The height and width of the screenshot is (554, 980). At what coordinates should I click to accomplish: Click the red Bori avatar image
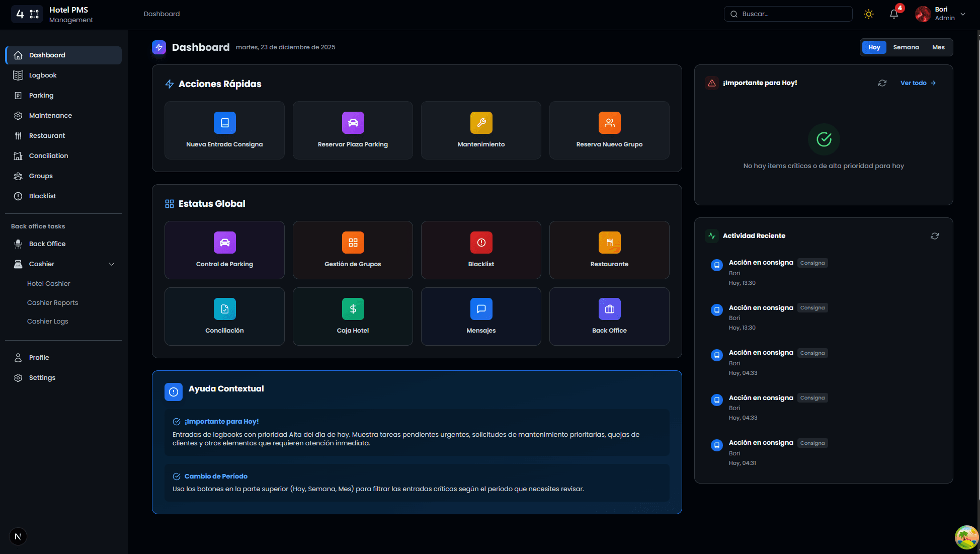pyautogui.click(x=923, y=14)
